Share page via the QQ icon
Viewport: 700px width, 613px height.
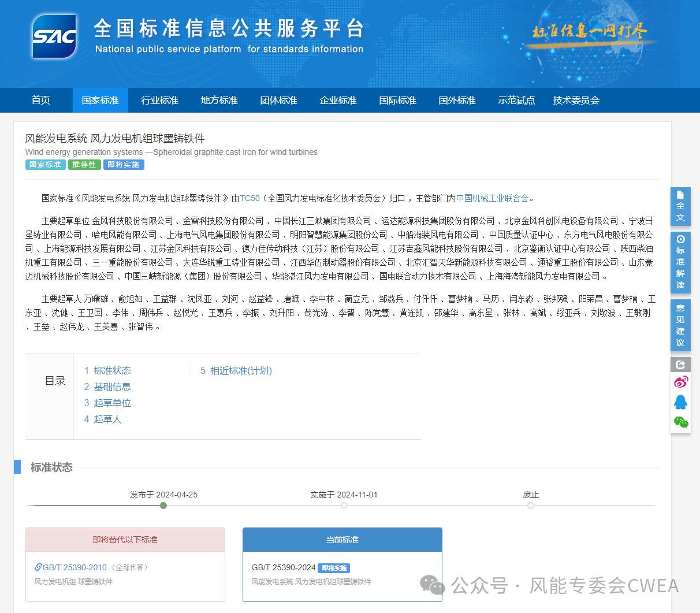coord(680,402)
